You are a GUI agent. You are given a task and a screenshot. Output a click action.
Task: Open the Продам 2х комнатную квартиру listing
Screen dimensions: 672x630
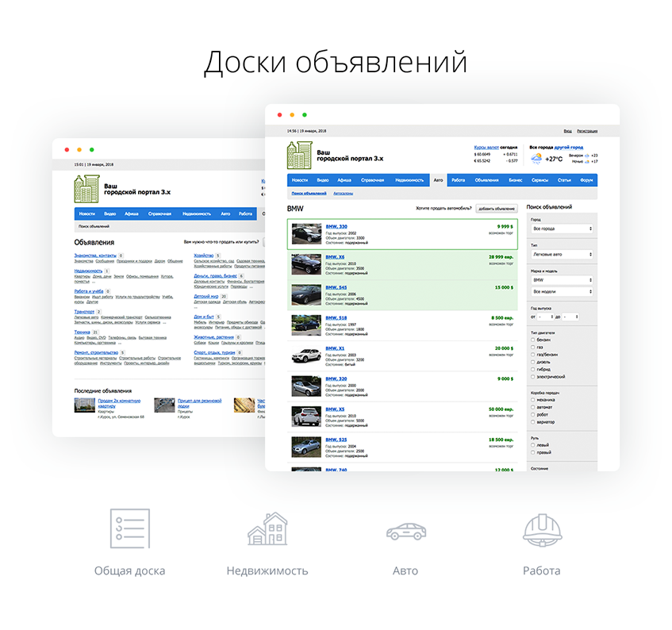click(x=119, y=403)
